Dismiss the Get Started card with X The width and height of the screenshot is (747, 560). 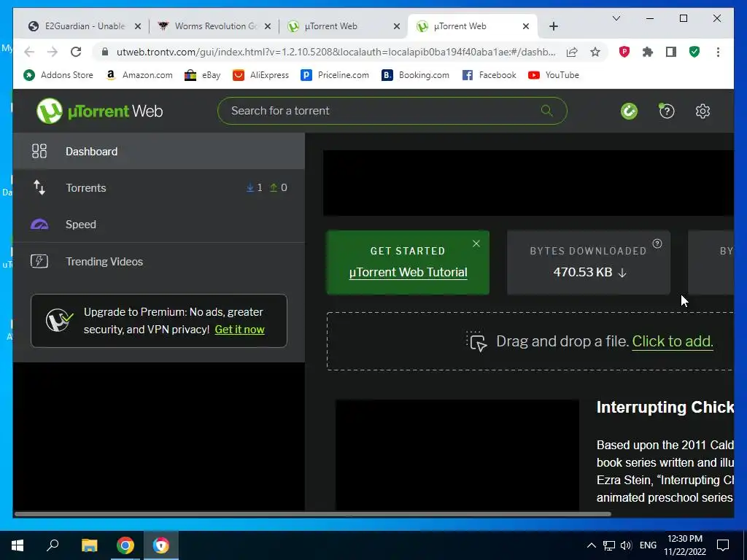476,244
